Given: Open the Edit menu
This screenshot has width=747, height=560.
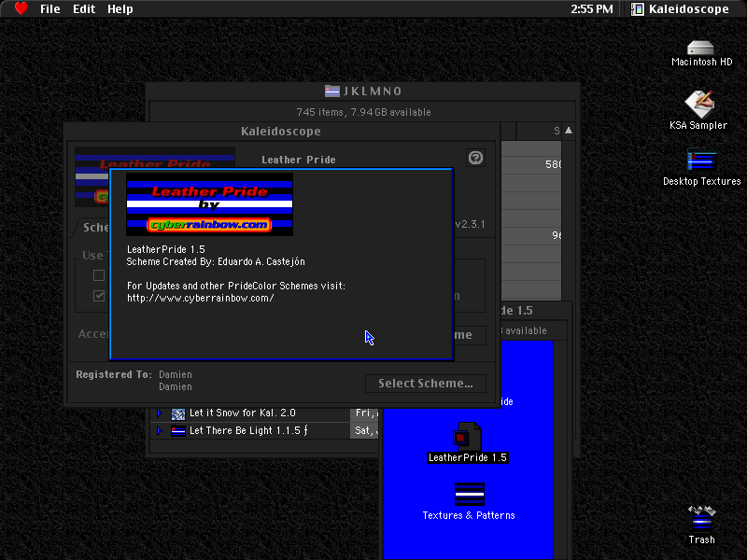Looking at the screenshot, I should 84,9.
